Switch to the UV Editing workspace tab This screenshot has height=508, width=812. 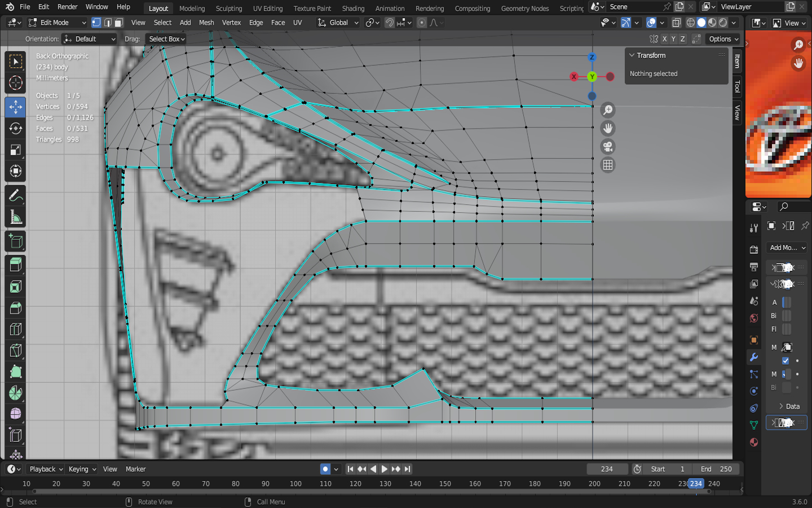coord(268,8)
